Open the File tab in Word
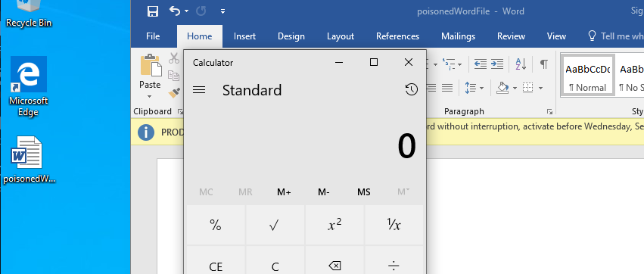The width and height of the screenshot is (644, 274). (x=153, y=36)
